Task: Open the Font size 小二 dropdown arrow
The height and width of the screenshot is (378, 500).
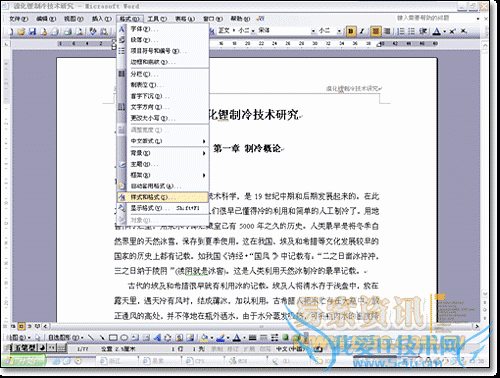Action: point(339,31)
